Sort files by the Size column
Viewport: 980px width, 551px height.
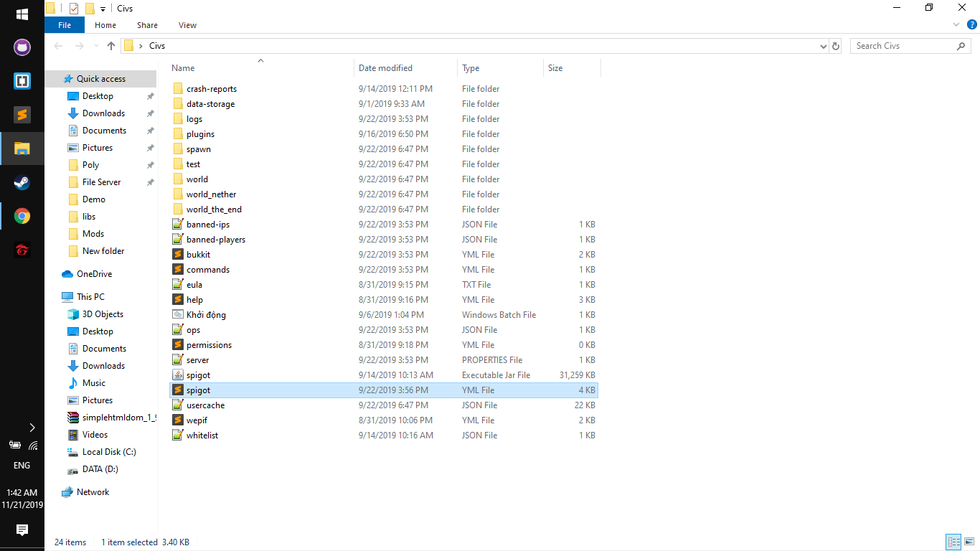point(572,68)
